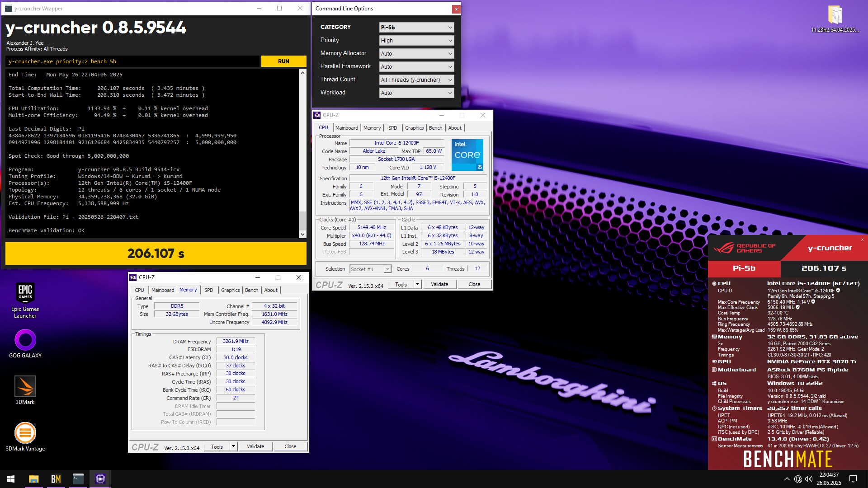Close Command Line Options panel
The width and height of the screenshot is (868, 488).
coord(456,9)
